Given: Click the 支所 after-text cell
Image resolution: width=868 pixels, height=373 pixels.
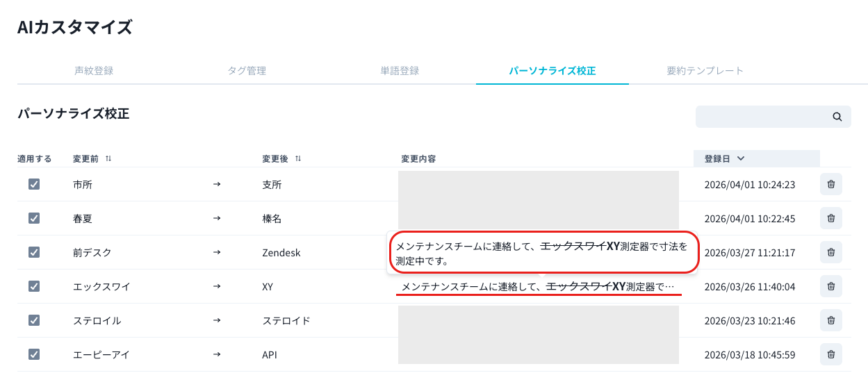Looking at the screenshot, I should tap(272, 185).
